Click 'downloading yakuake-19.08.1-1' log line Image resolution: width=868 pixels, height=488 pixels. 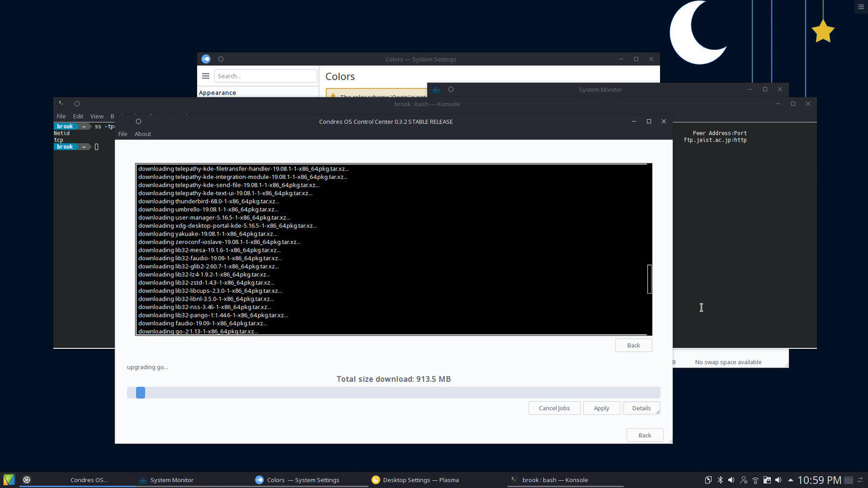click(207, 234)
